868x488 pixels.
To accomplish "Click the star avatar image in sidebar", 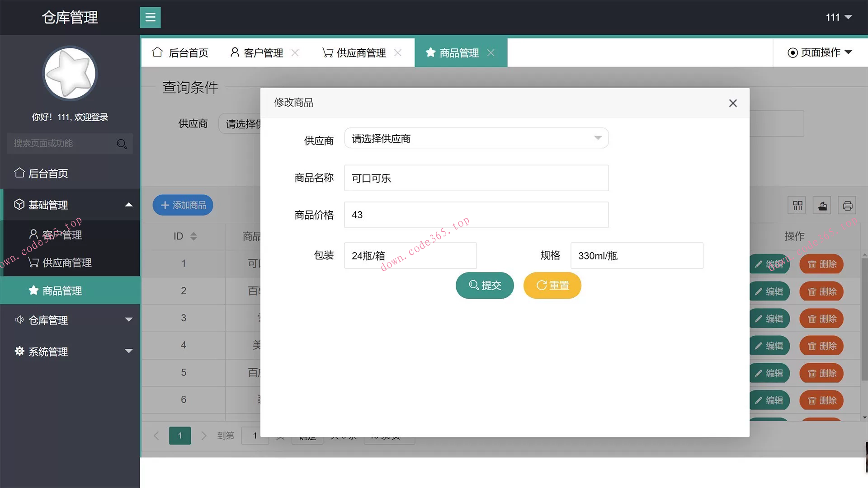I will 70,73.
